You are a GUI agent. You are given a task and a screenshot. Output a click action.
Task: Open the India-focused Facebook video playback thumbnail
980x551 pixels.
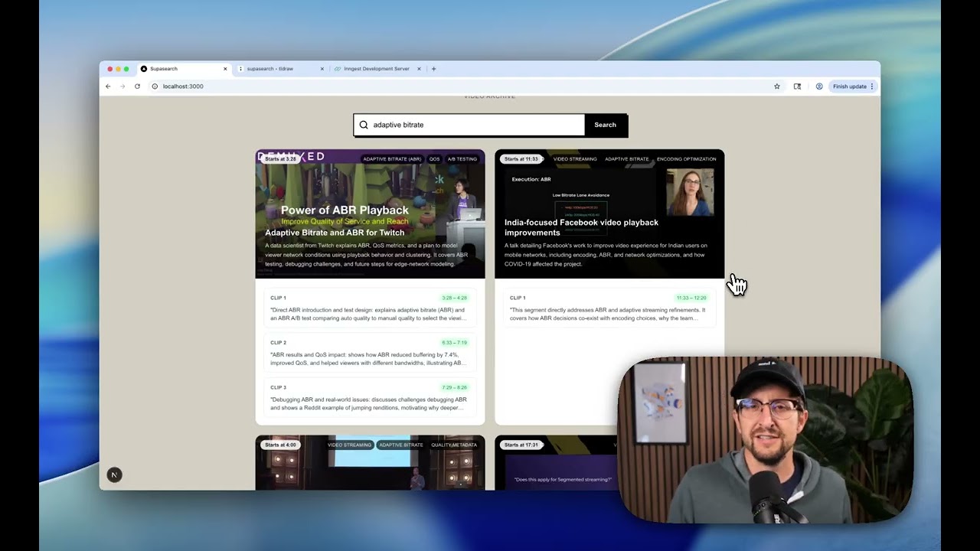pos(609,214)
